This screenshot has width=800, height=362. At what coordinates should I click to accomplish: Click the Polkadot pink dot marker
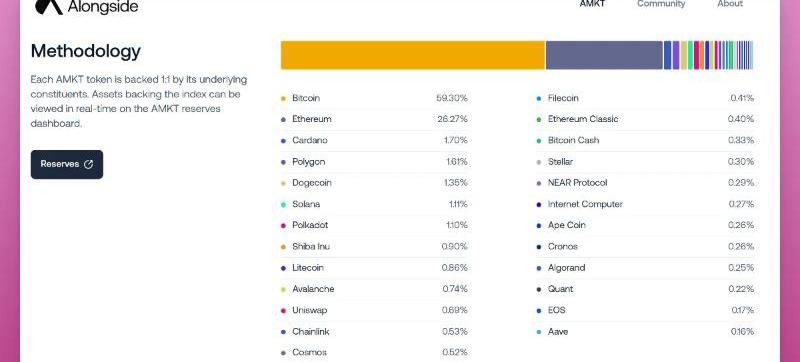(284, 225)
